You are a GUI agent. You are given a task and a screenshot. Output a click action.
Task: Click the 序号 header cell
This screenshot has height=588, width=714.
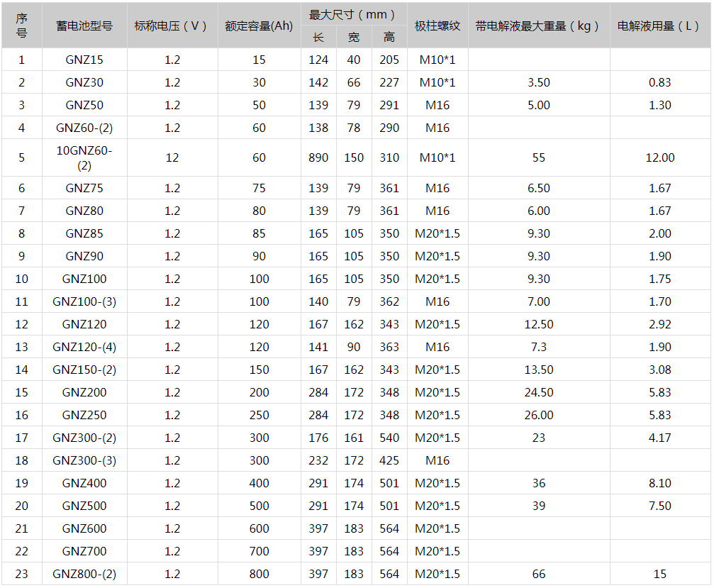pos(21,26)
